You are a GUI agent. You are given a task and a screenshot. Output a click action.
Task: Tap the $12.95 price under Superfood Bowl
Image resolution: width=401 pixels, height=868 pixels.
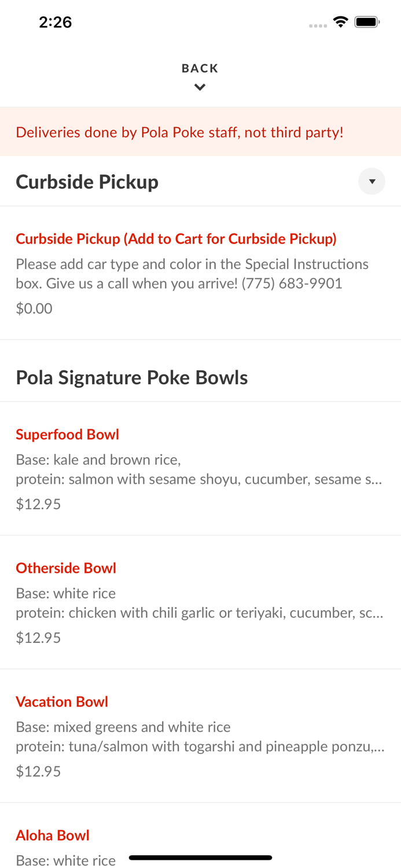[38, 504]
